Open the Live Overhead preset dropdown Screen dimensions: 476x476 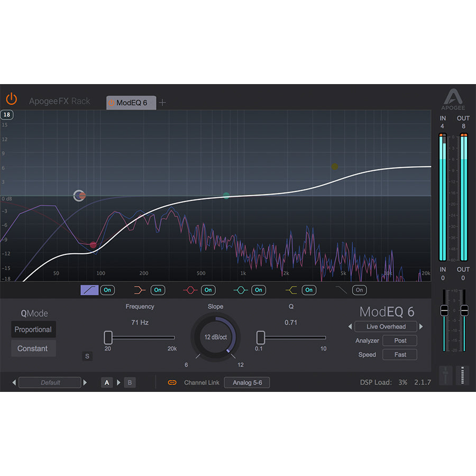pos(386,327)
